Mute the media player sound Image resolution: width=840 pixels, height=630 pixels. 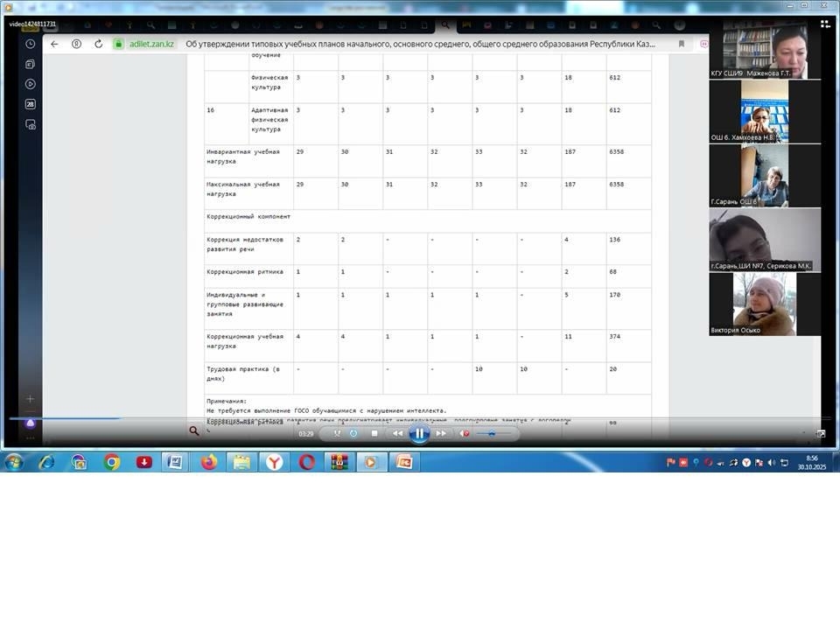click(465, 433)
